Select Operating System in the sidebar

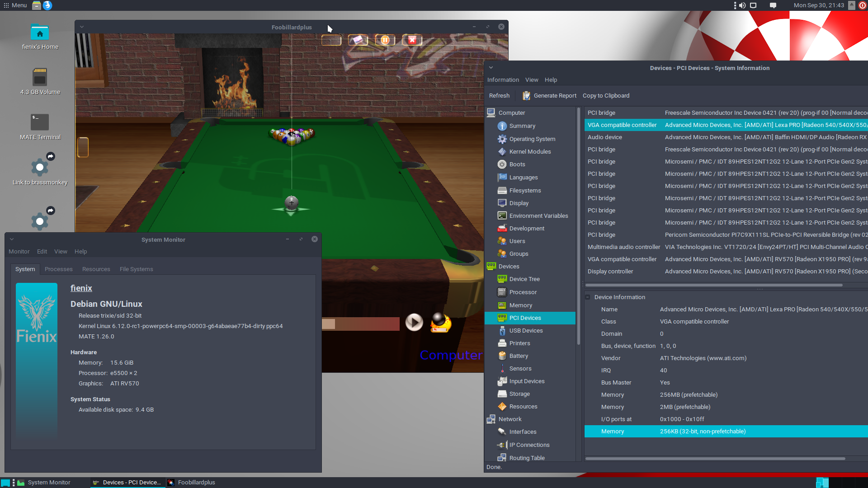[x=532, y=139]
